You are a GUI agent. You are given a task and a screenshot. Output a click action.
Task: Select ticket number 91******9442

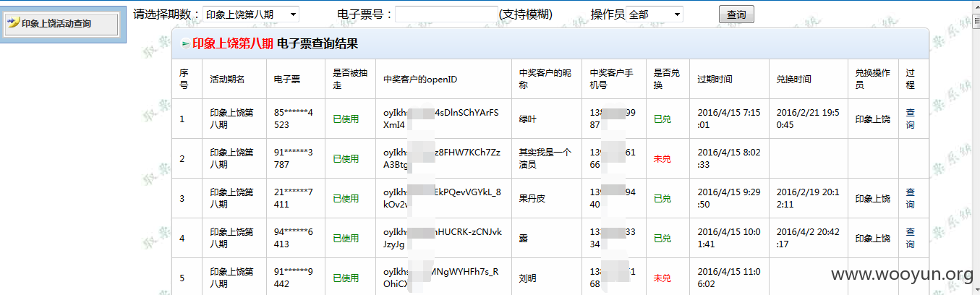click(x=294, y=278)
